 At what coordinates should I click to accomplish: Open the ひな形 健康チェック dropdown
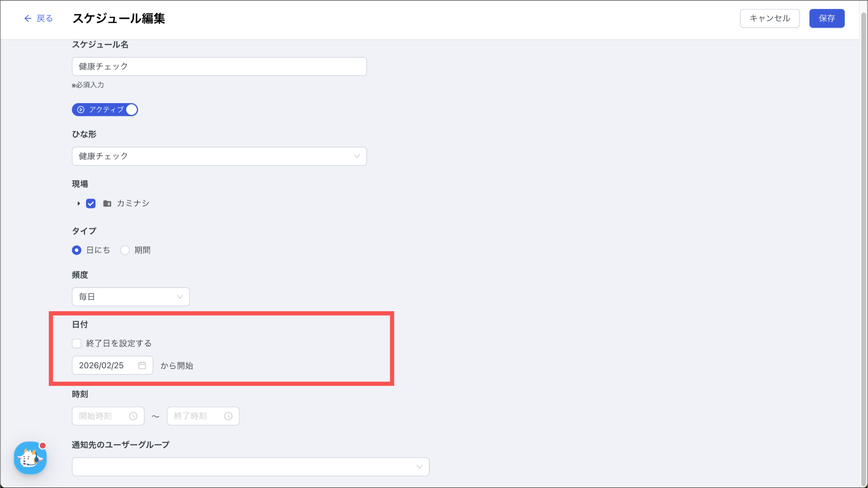tap(219, 156)
